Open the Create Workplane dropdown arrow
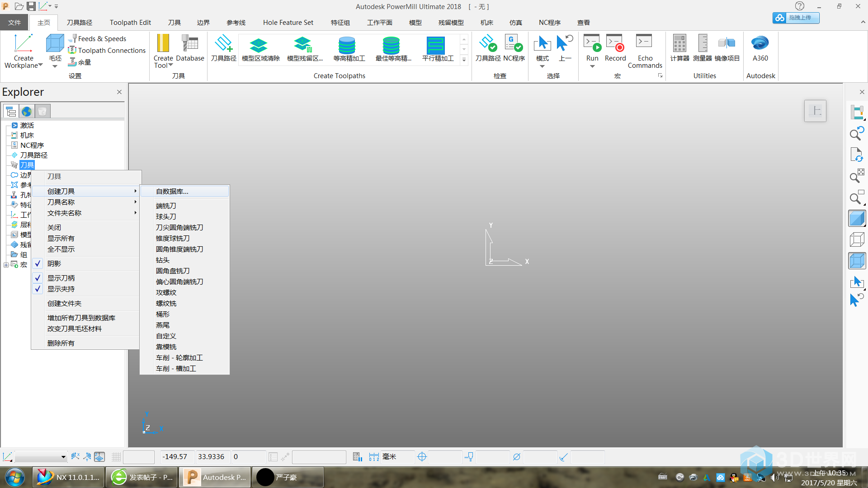Image resolution: width=868 pixels, height=488 pixels. pos(40,66)
